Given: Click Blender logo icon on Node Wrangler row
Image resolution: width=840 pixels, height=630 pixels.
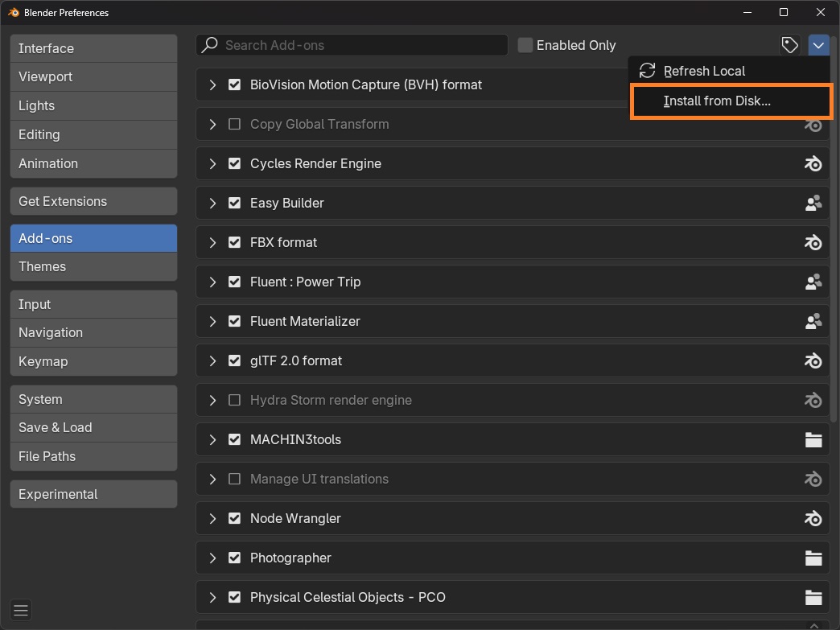Looking at the screenshot, I should [813, 519].
